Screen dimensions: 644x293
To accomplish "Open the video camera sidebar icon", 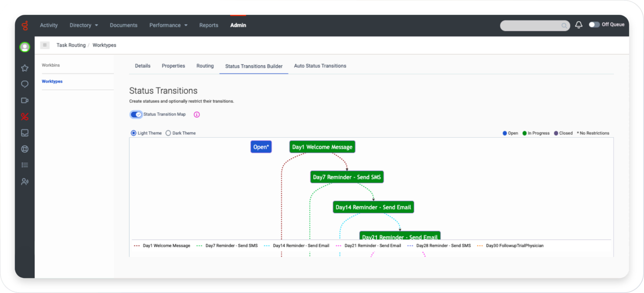I will [25, 101].
